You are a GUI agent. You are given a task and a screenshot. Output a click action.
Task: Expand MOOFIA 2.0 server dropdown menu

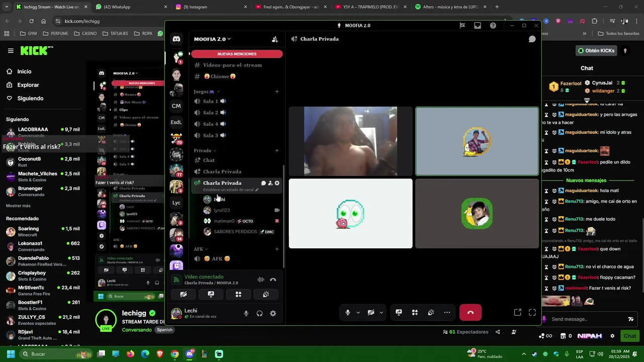[x=212, y=39]
